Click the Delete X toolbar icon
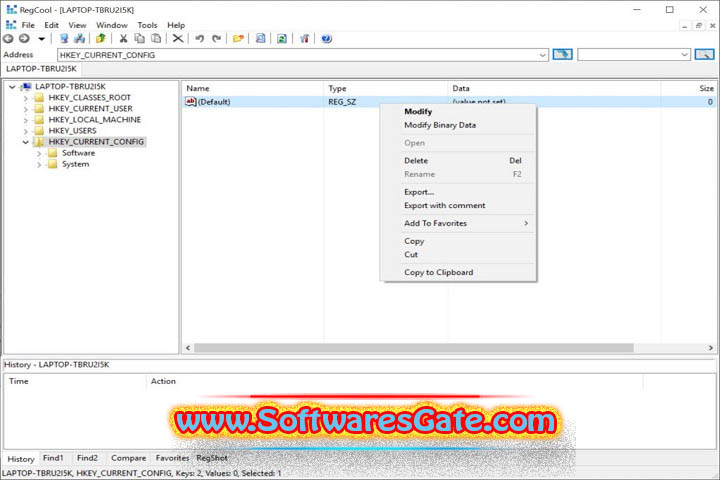 [178, 39]
